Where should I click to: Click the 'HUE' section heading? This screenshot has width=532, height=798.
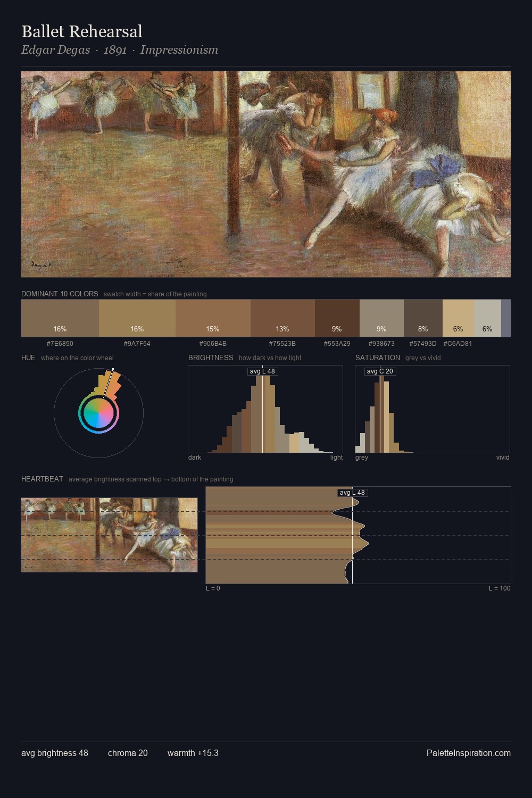tap(28, 358)
